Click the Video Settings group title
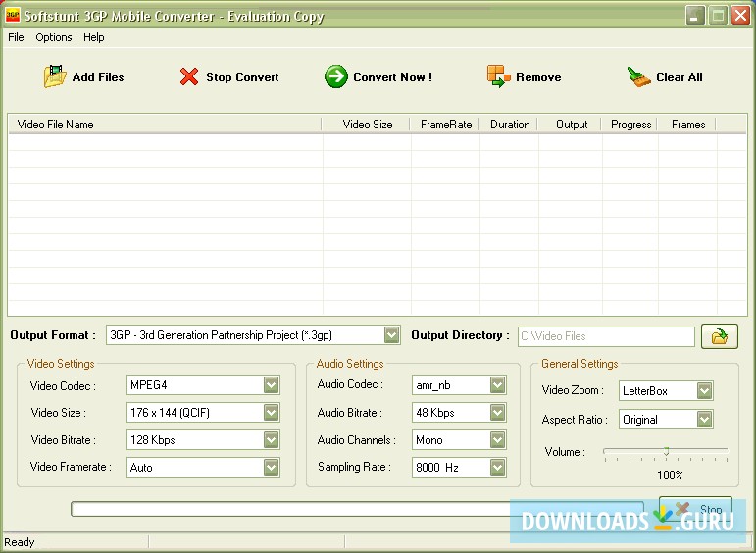 coord(61,364)
